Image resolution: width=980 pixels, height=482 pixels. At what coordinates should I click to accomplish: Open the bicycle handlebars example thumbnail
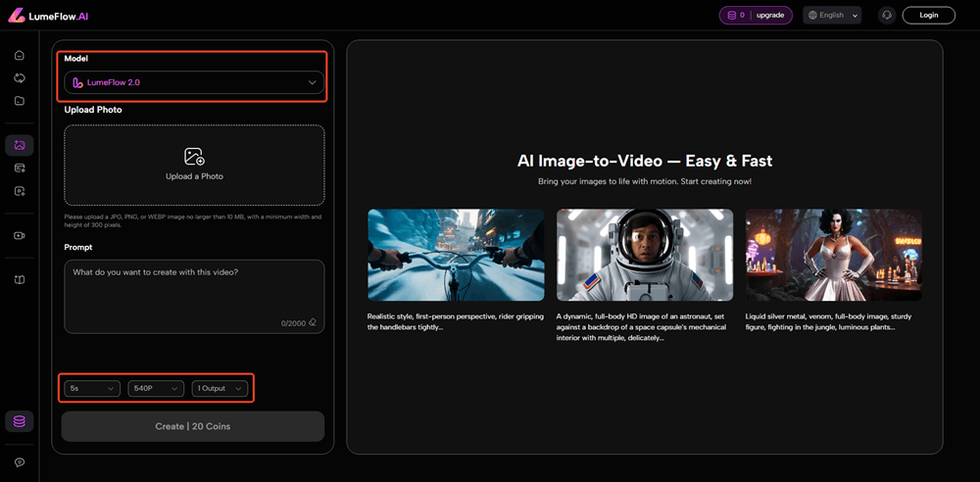(456, 255)
